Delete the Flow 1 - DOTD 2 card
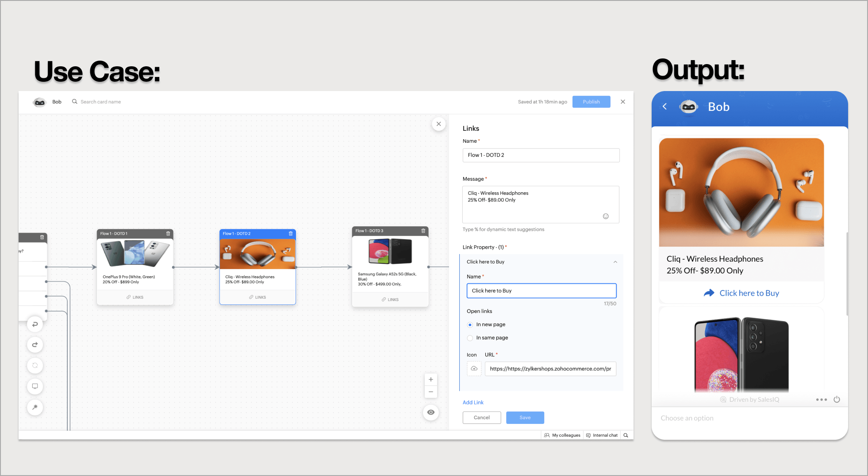Image resolution: width=868 pixels, height=476 pixels. coord(291,233)
